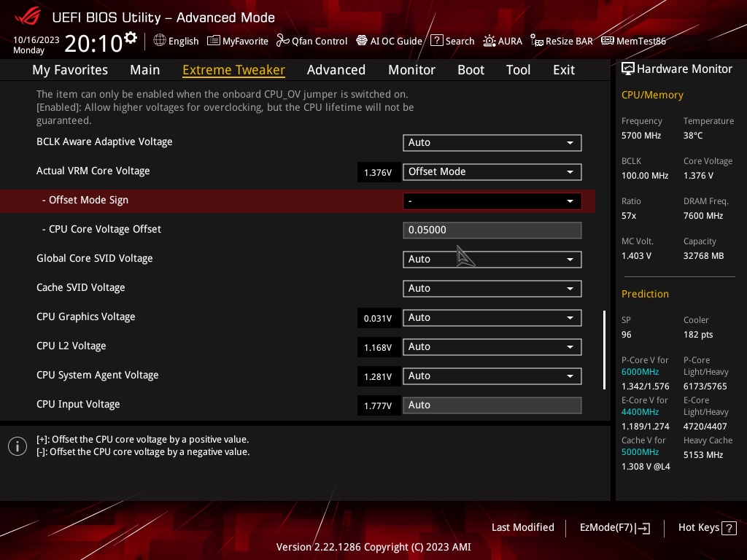Expand BCLK Aware Adaptive Voltage dropdown
This screenshot has width=747, height=560.
tap(492, 143)
